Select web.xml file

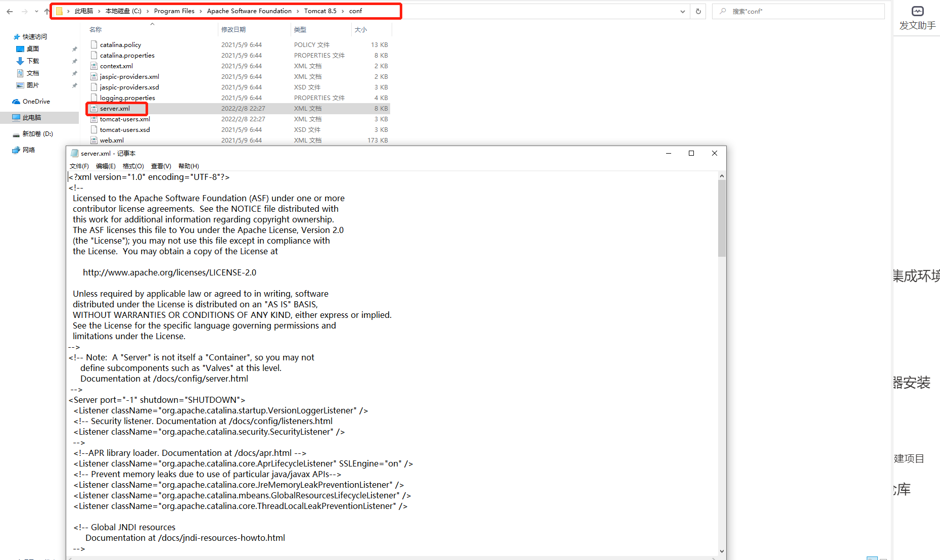[112, 141]
